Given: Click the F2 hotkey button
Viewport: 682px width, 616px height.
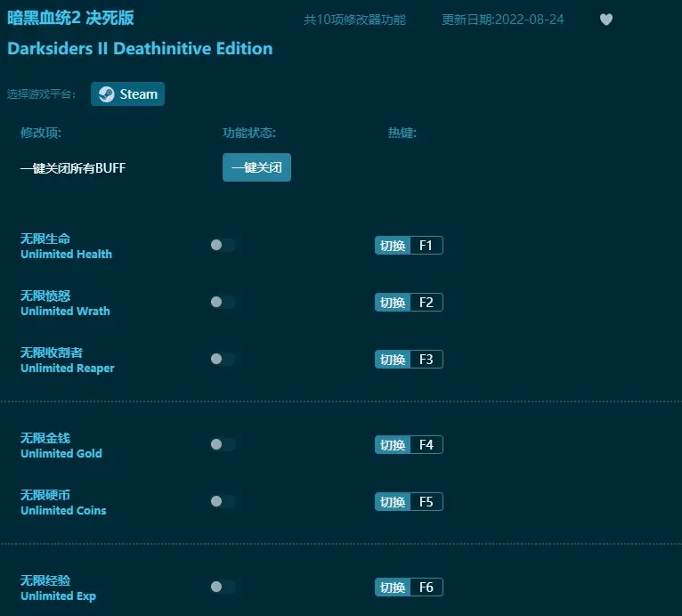Looking at the screenshot, I should 425,303.
